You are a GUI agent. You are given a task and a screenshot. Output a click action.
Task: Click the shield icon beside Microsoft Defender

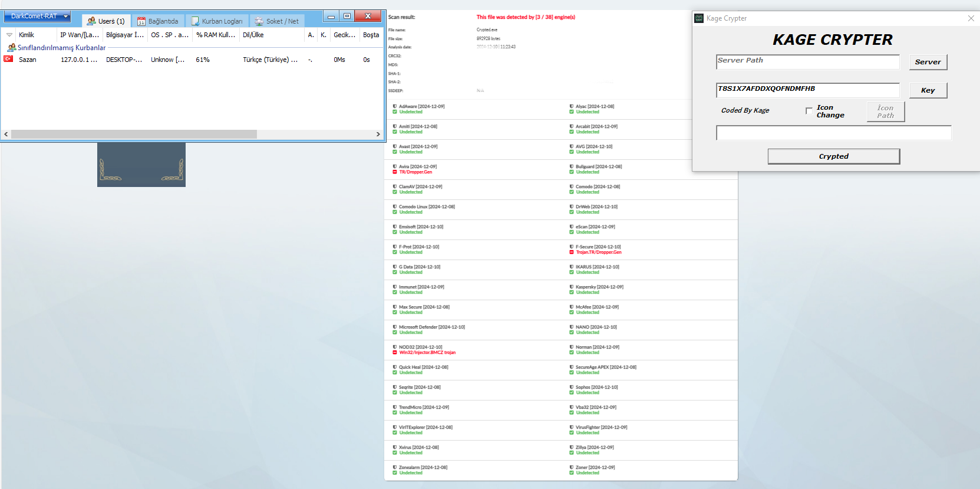[x=395, y=327]
